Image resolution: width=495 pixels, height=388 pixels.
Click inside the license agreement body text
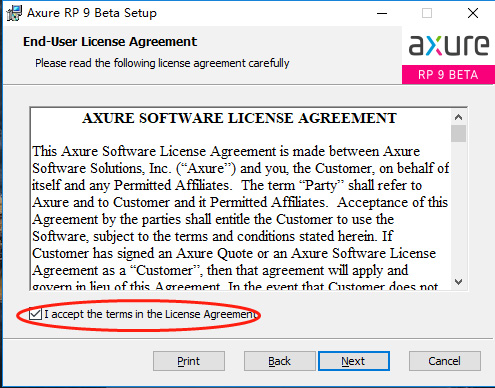click(240, 211)
